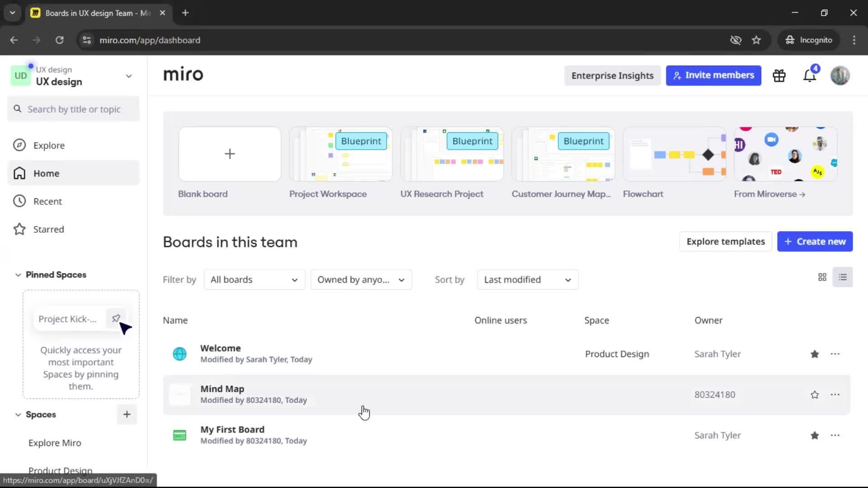868x488 pixels.
Task: Go back in browser history
Action: (14, 40)
